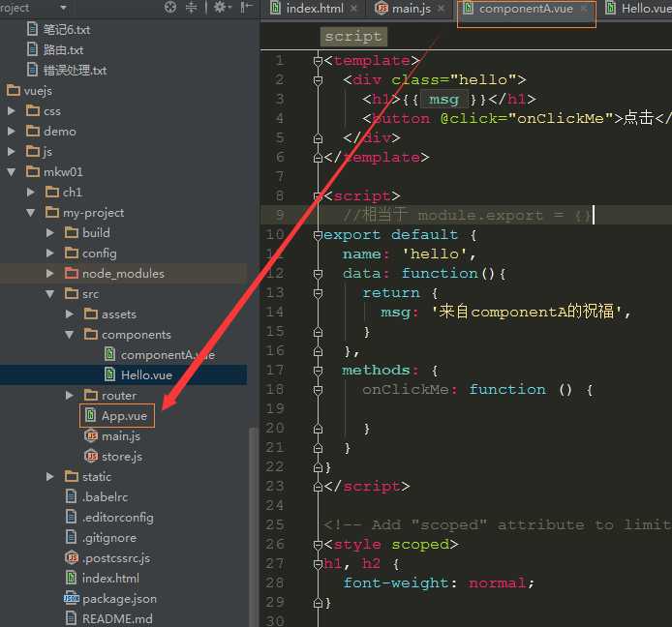
Task: Fold the methods block at line 17
Action: (318, 370)
